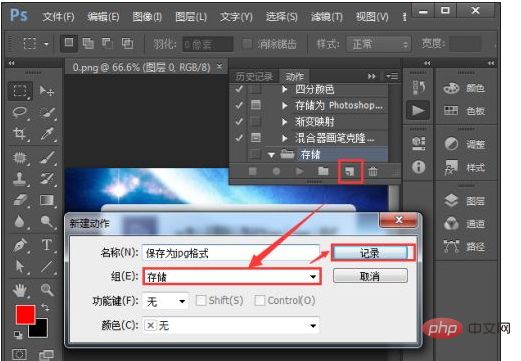Select the Brush tool
Screen dimensions: 521x361
click(x=47, y=157)
